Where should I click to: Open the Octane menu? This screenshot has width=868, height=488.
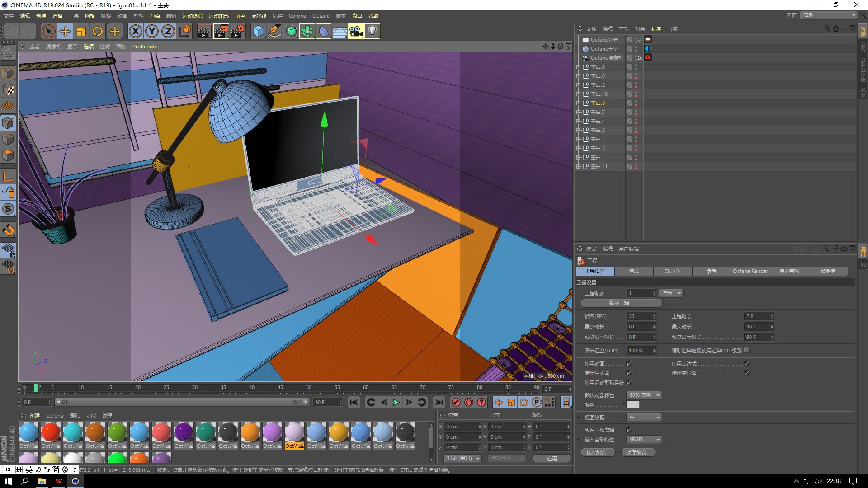pos(321,16)
